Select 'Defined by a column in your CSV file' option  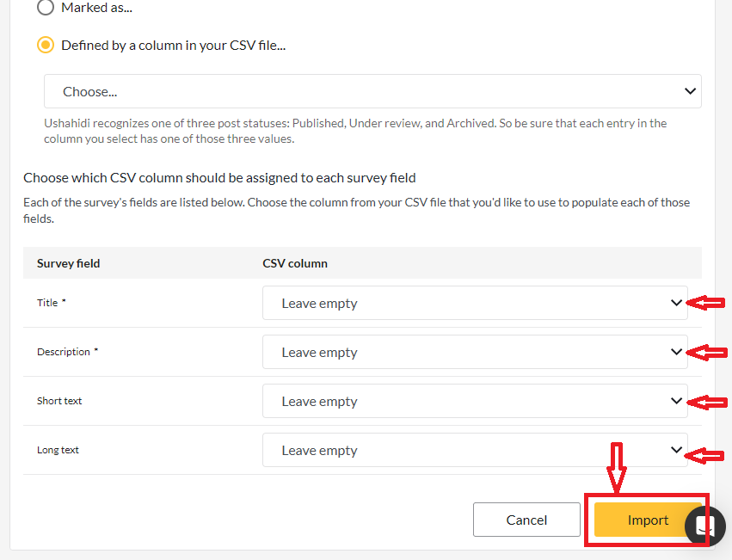(x=43, y=45)
